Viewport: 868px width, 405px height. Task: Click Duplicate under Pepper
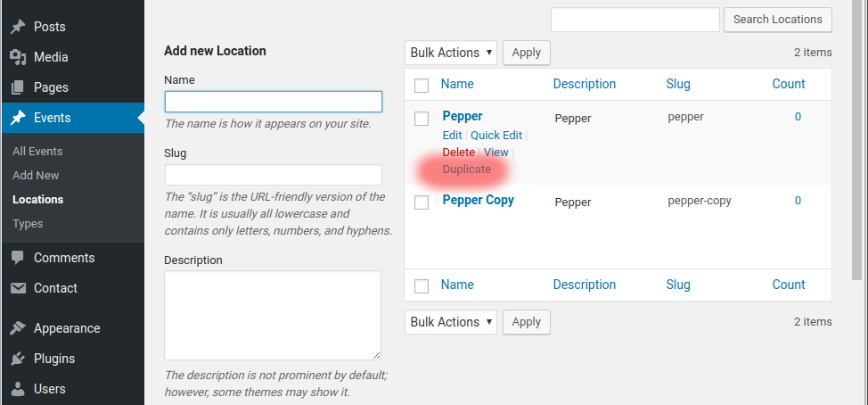[x=467, y=169]
